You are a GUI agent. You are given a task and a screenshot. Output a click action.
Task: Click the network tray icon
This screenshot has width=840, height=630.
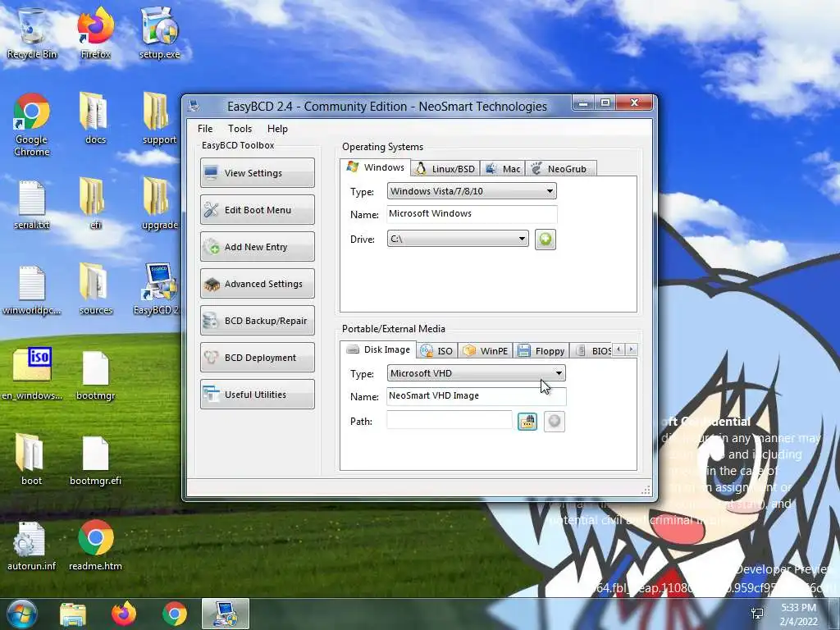point(757,614)
